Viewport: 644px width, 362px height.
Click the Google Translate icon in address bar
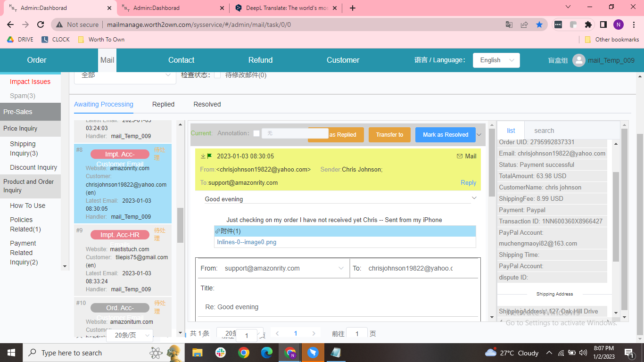509,25
